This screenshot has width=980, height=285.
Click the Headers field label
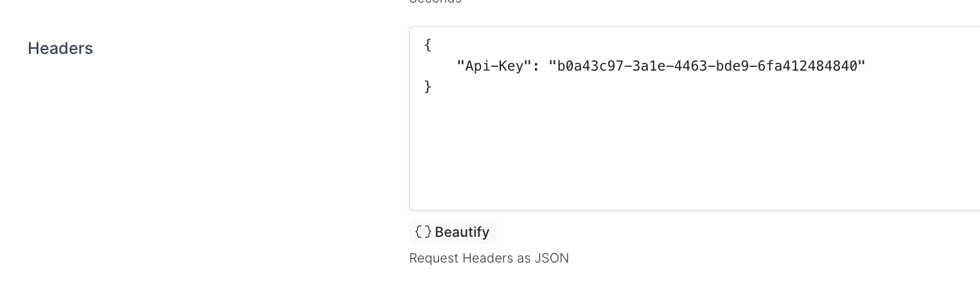tap(60, 48)
